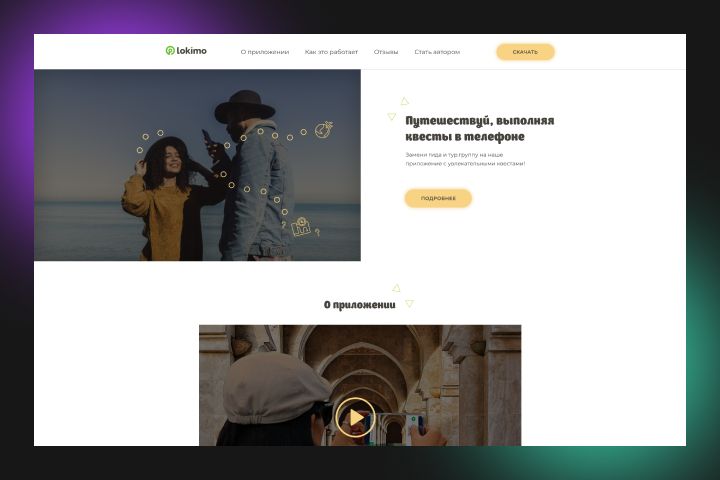The height and width of the screenshot is (480, 720).
Task: Open the Как это работает menu item
Action: click(331, 52)
